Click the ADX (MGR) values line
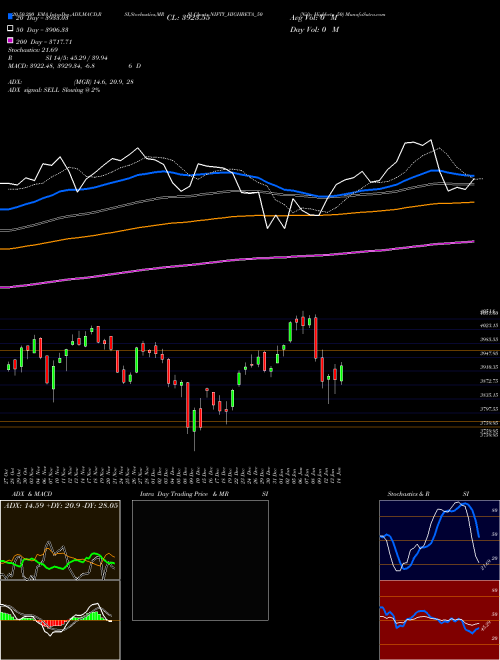This screenshot has height=660, width=500. [71, 82]
